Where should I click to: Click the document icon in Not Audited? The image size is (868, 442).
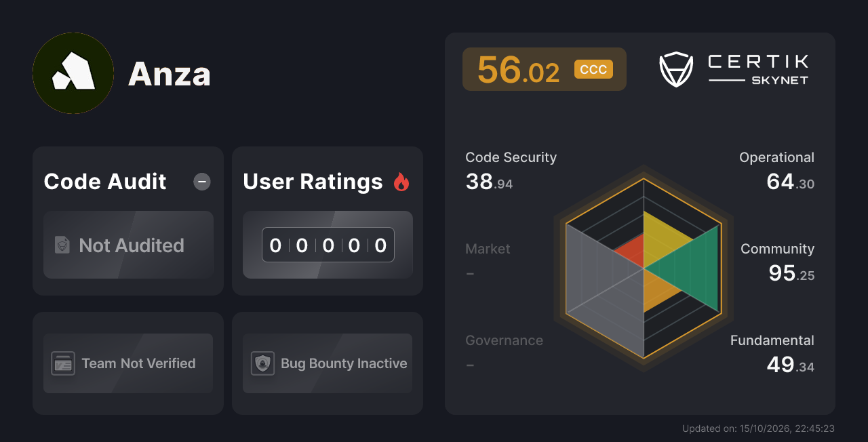62,245
